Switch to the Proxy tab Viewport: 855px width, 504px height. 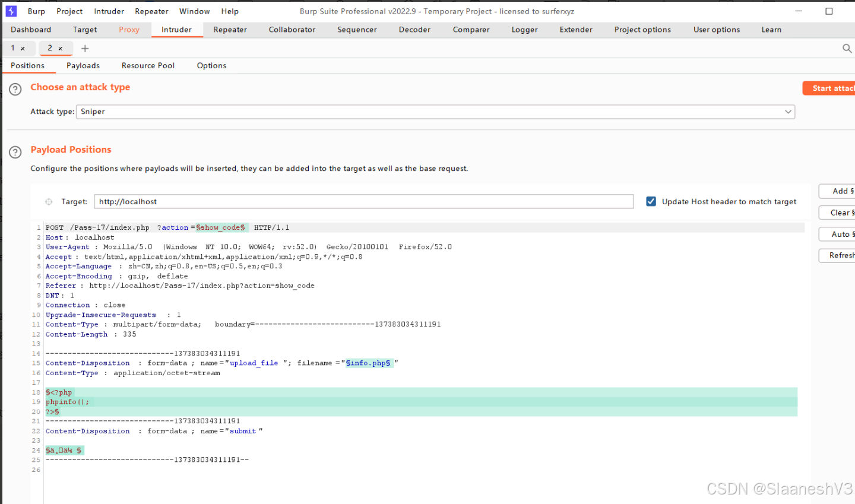[129, 30]
